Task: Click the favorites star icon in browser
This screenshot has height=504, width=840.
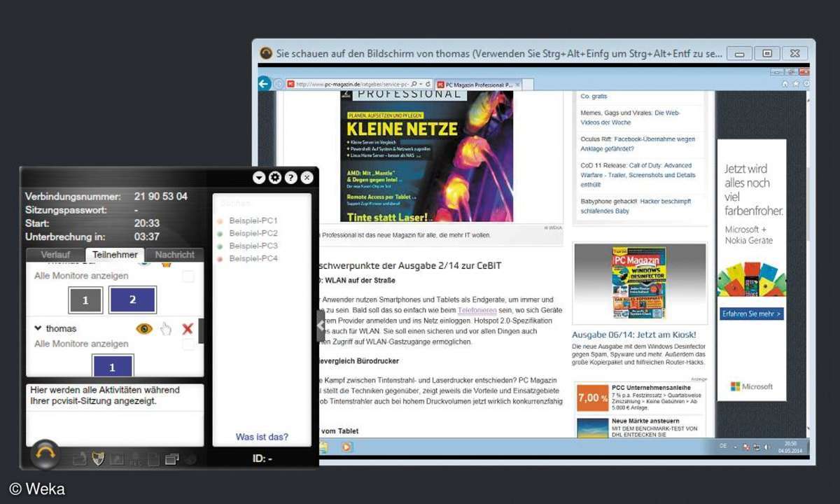Action: click(x=794, y=83)
